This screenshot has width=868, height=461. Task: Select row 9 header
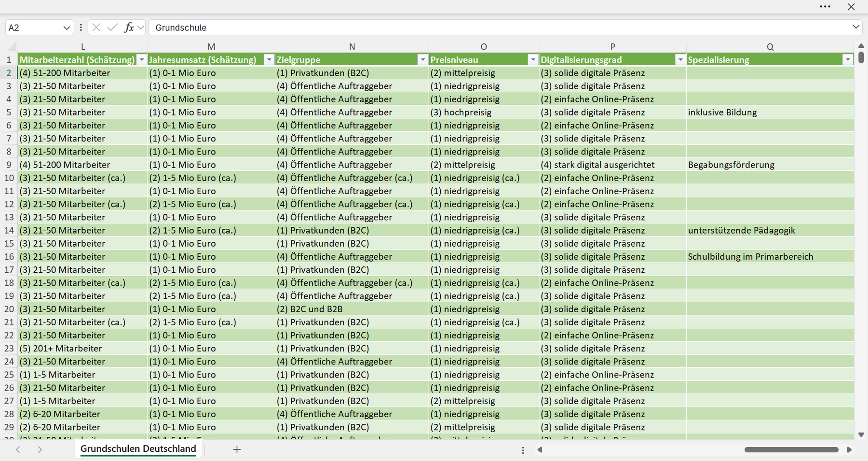click(x=9, y=165)
